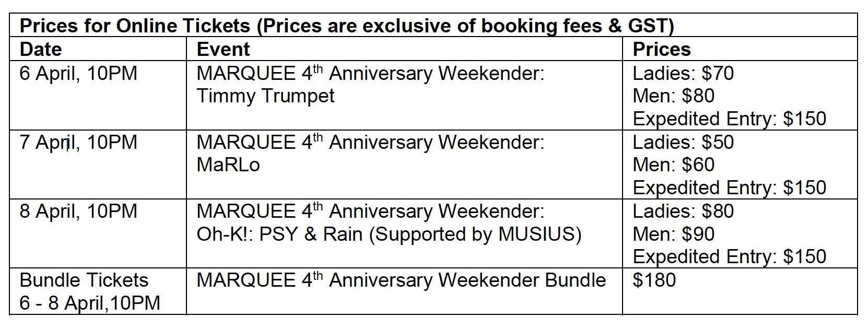Select the 'Date' column header
868x329 pixels.
point(41,49)
